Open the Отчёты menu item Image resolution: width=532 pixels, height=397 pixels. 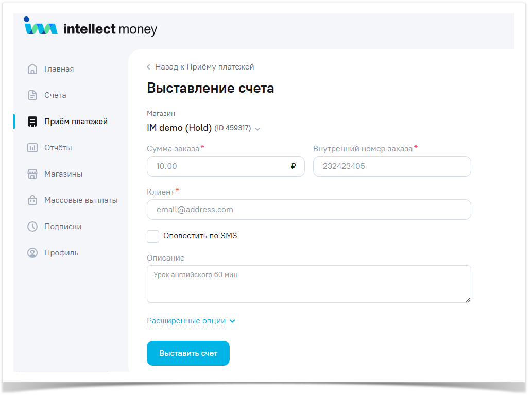(x=58, y=148)
